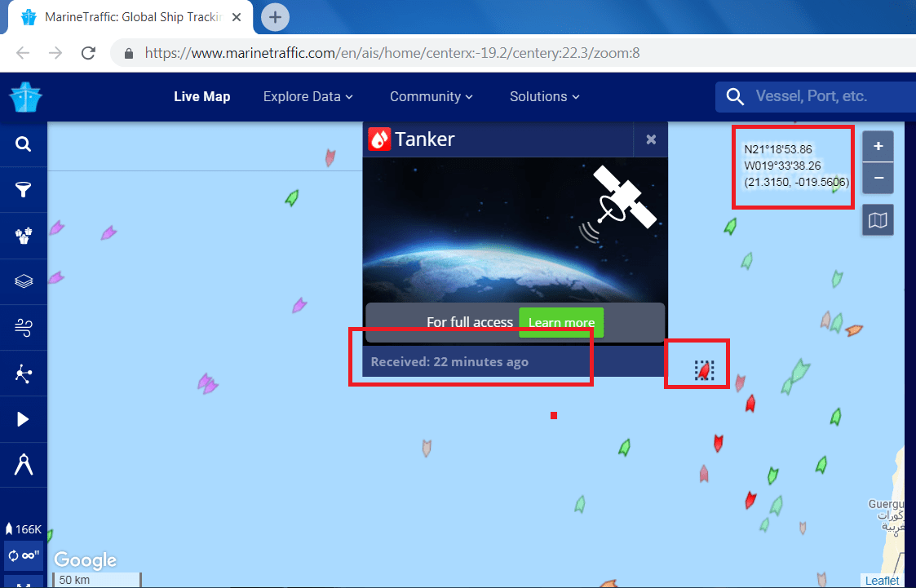Close the MarineTraffic browser tab
This screenshot has width=916, height=588.
pos(237,17)
